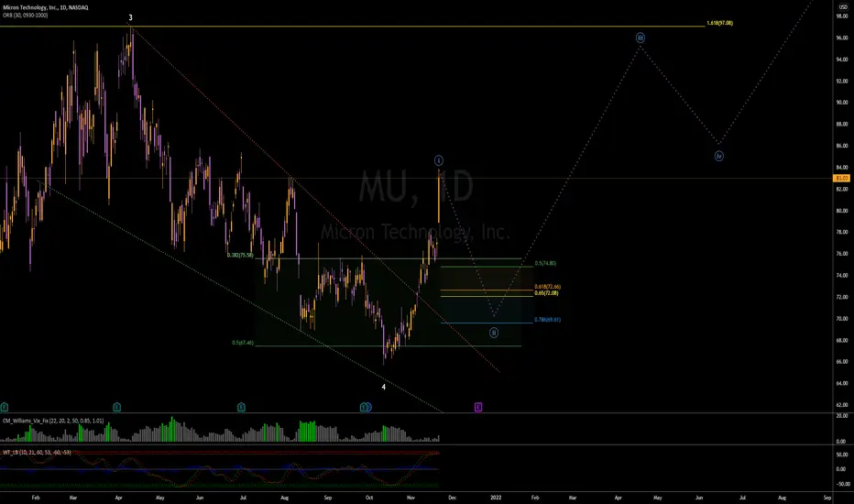
Task: Select the 0.65(72.08) Fibonacci label
Action: click(x=546, y=293)
